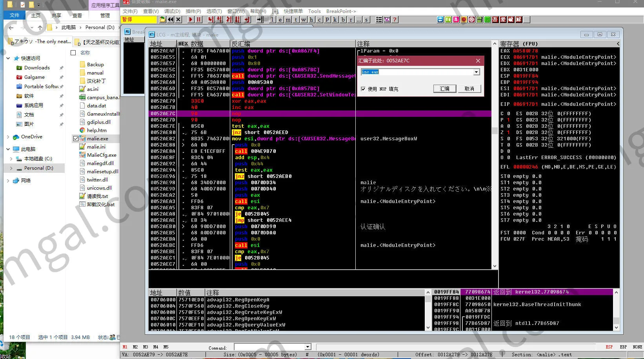This screenshot has width=644, height=359.
Task: Tick the select-all checkbox beside 名称 header
Action: pyautogui.click(x=73, y=53)
